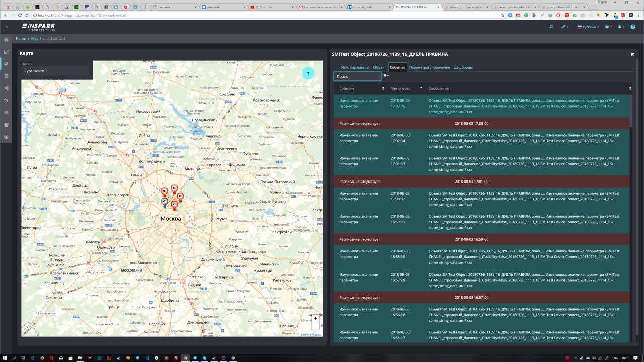
Task: Switch to the Дашборды tab
Action: [x=463, y=67]
